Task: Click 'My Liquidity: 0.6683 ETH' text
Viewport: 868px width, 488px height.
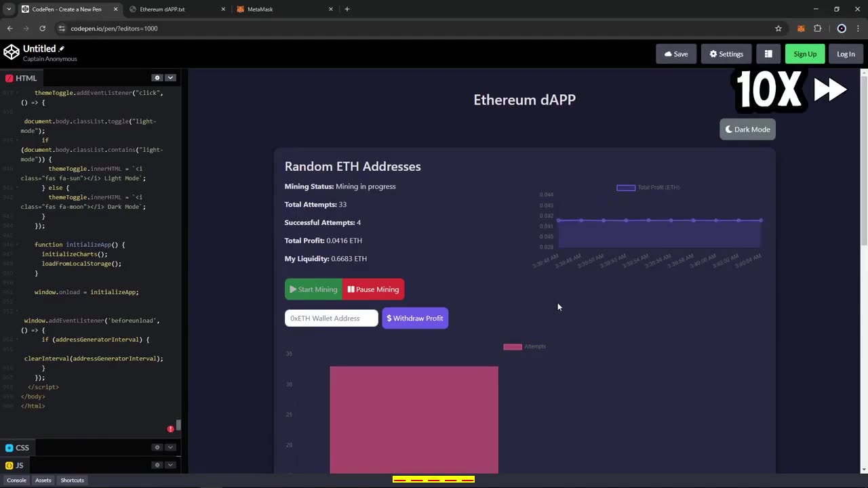Action: (325, 259)
